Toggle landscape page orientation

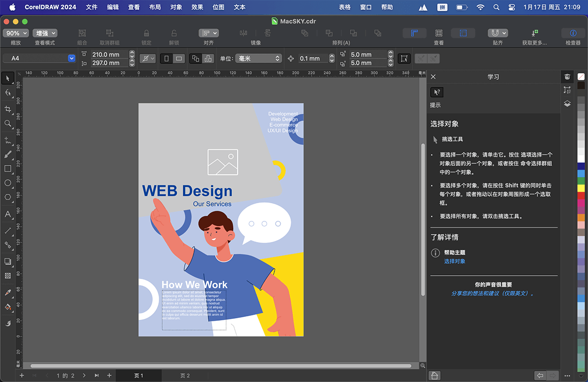(x=179, y=58)
